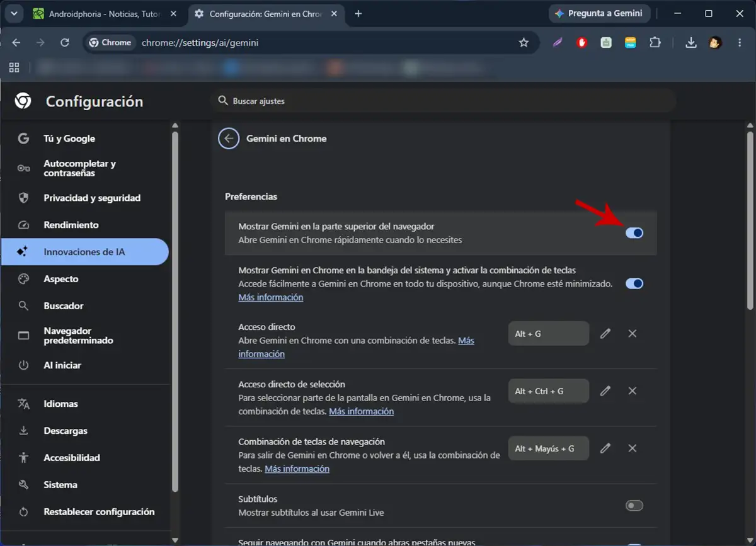Image resolution: width=756 pixels, height=546 pixels.
Task: Click the Alt + G shortcut field
Action: [549, 334]
